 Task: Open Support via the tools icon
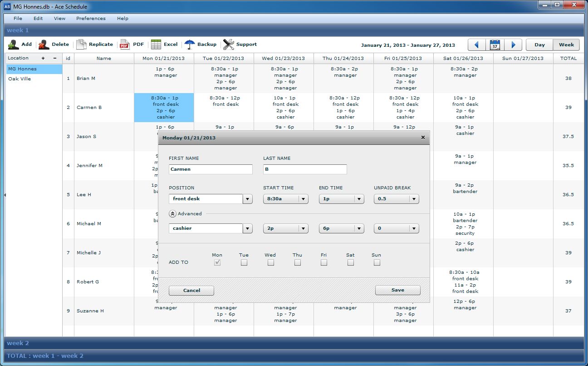click(229, 45)
